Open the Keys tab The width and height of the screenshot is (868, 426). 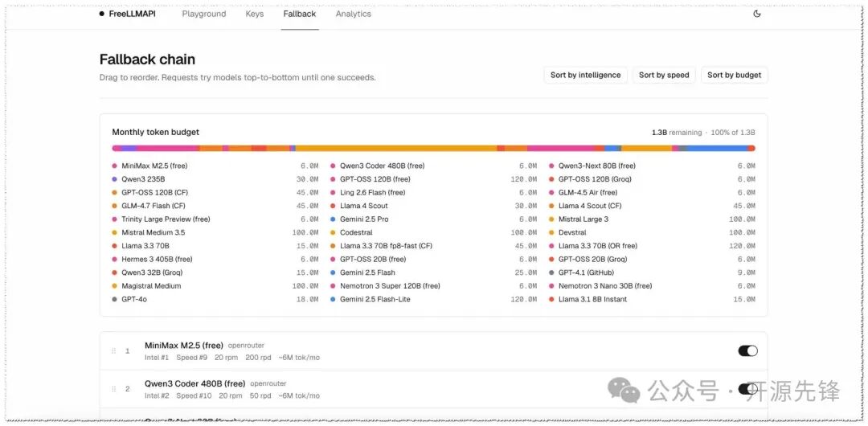click(255, 14)
